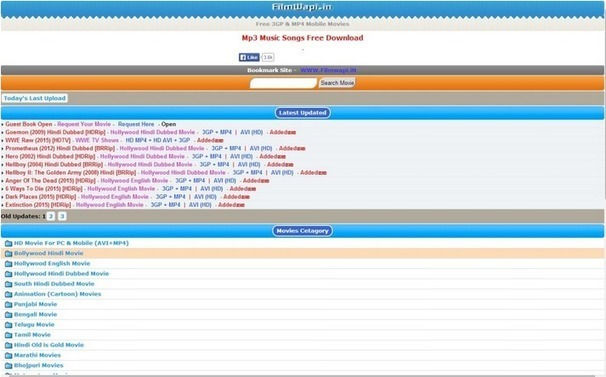Open Punjabi Movie category

(x=36, y=304)
